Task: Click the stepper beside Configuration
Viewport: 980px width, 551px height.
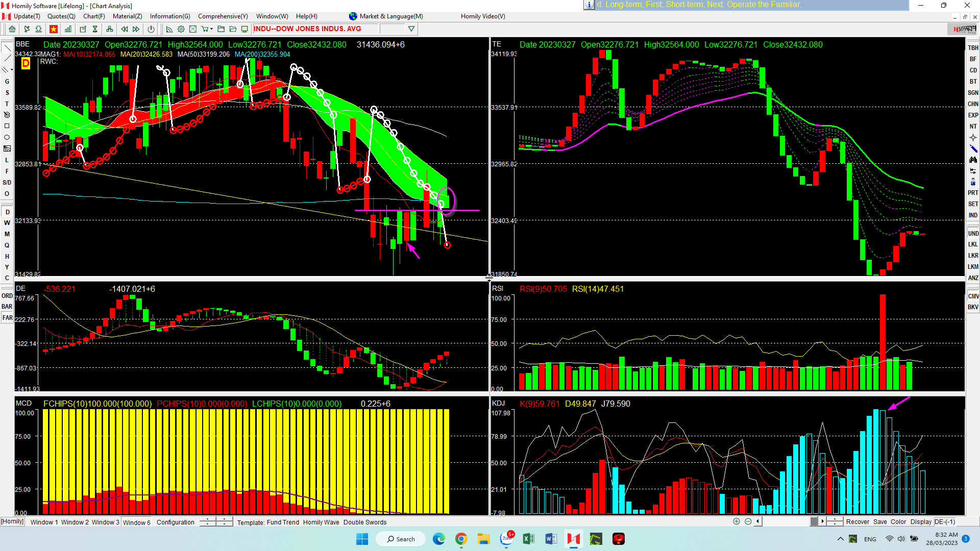Action: point(208,522)
